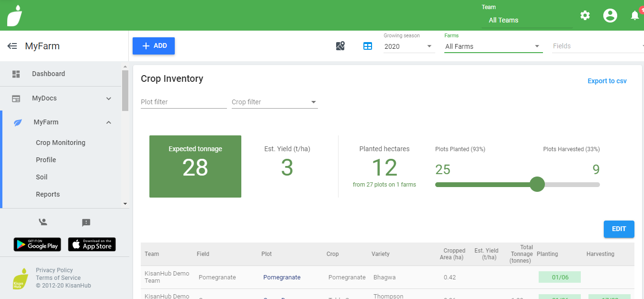Open Privacy Policy link
This screenshot has width=644, height=299.
click(x=55, y=270)
